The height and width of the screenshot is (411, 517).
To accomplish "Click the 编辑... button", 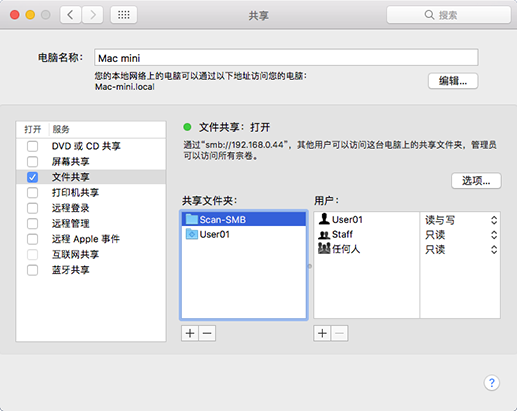I will tap(453, 81).
